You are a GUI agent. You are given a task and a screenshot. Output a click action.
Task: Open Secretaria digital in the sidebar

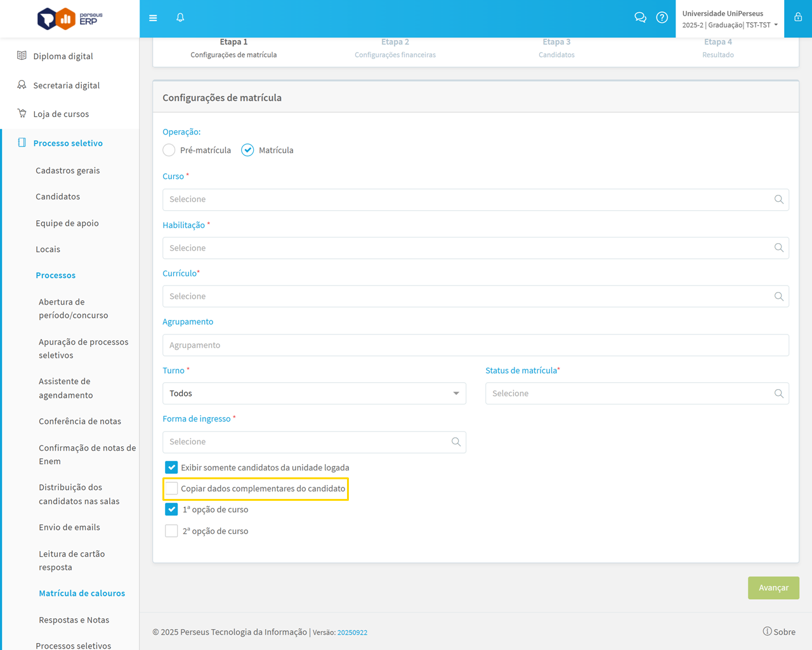click(x=67, y=85)
